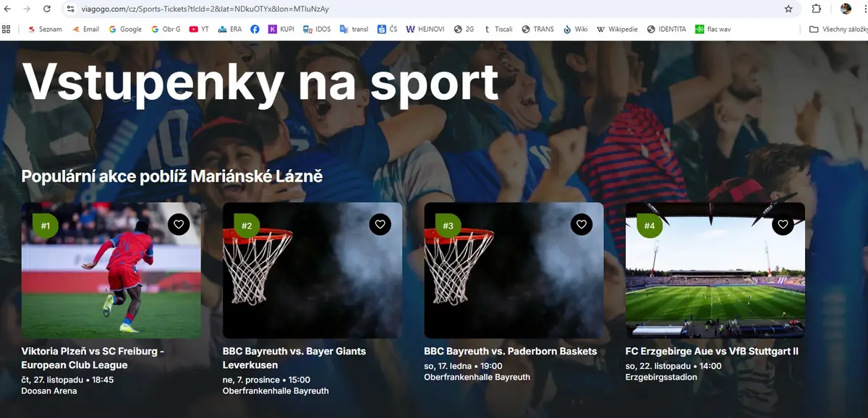Open BBC Bayreuth vs. Paderborn Baskets title
This screenshot has height=418, width=868.
(x=511, y=351)
